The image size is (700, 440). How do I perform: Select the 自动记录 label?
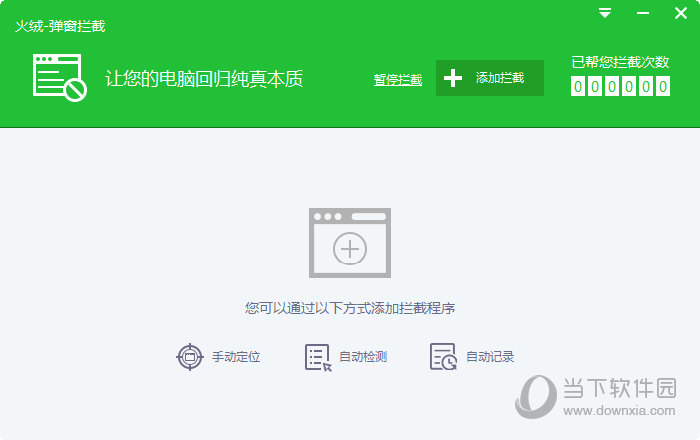(x=490, y=357)
